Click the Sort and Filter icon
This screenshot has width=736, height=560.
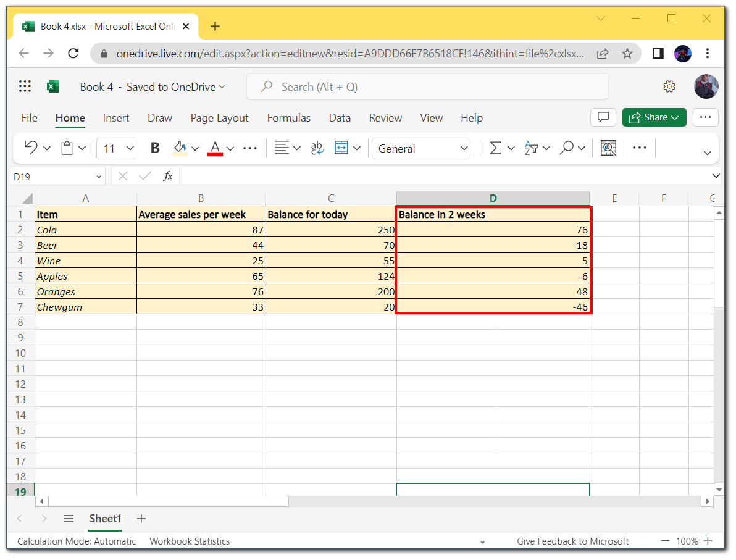(x=532, y=148)
